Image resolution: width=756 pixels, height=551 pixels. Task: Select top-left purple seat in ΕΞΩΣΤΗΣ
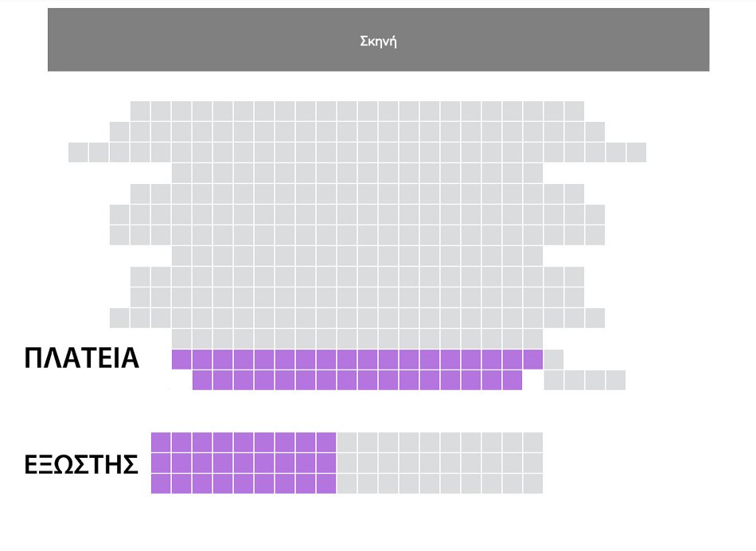(x=161, y=442)
